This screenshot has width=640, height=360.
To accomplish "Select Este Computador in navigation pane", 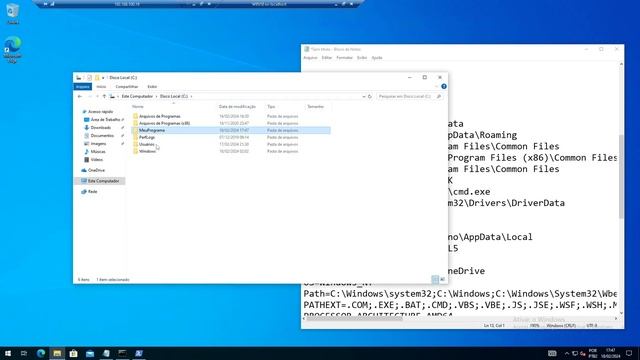I will [100, 181].
